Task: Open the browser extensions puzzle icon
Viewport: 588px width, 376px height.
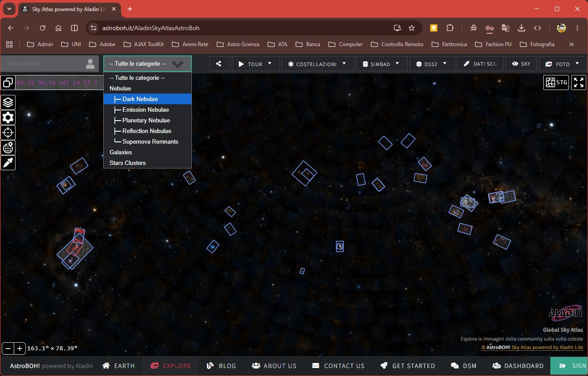Action: (450, 28)
